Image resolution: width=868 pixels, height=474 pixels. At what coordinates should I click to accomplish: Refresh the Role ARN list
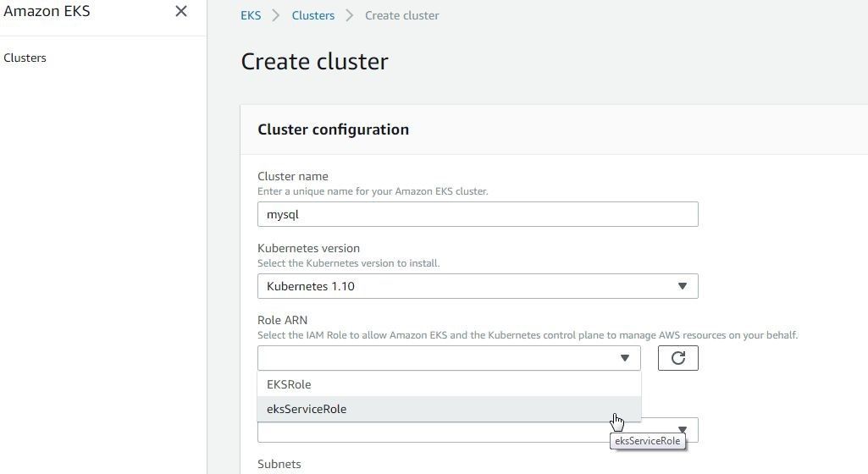coord(678,358)
